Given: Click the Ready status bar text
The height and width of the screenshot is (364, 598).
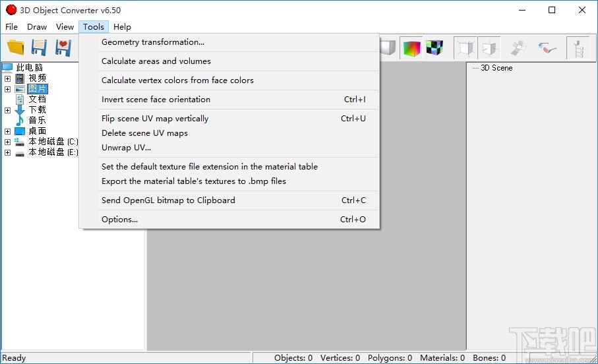Looking at the screenshot, I should tap(14, 358).
